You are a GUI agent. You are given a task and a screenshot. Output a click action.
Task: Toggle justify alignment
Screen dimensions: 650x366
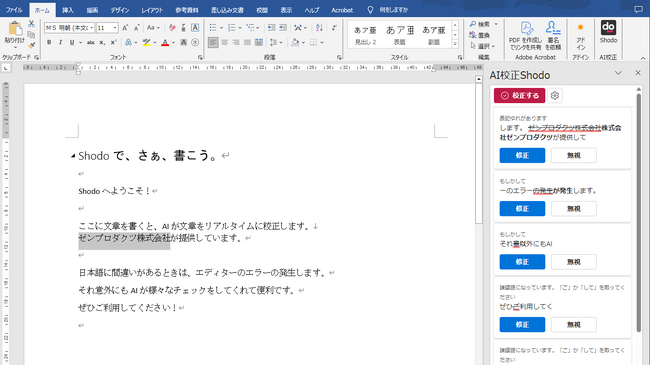point(247,42)
